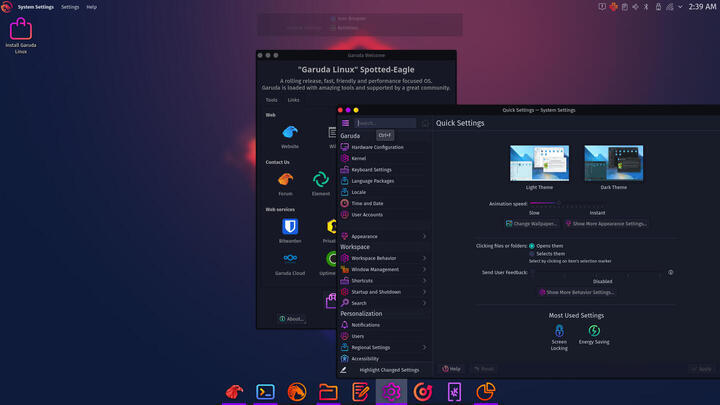Click Show More Behavior Settings button
This screenshot has height=405, width=720.
pos(576,292)
